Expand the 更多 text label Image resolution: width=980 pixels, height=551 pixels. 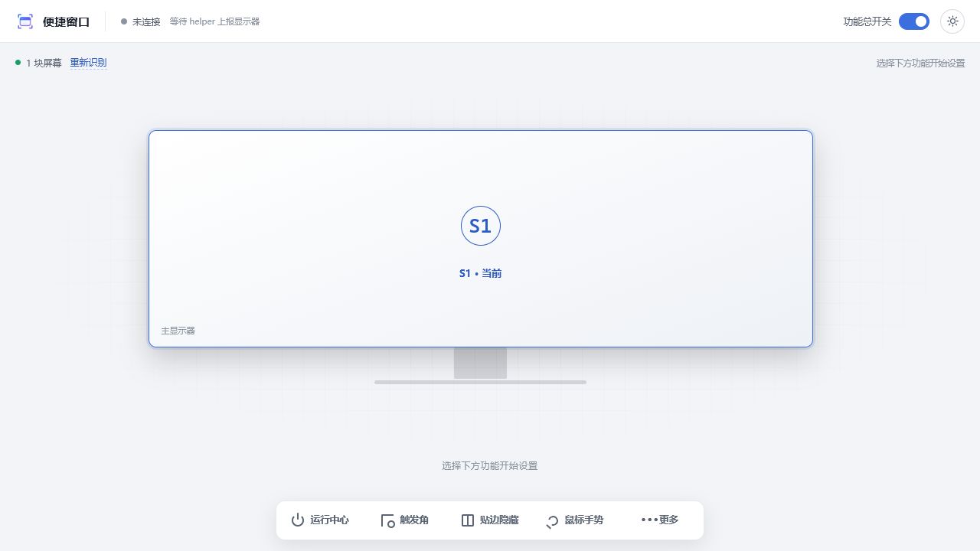pos(669,520)
